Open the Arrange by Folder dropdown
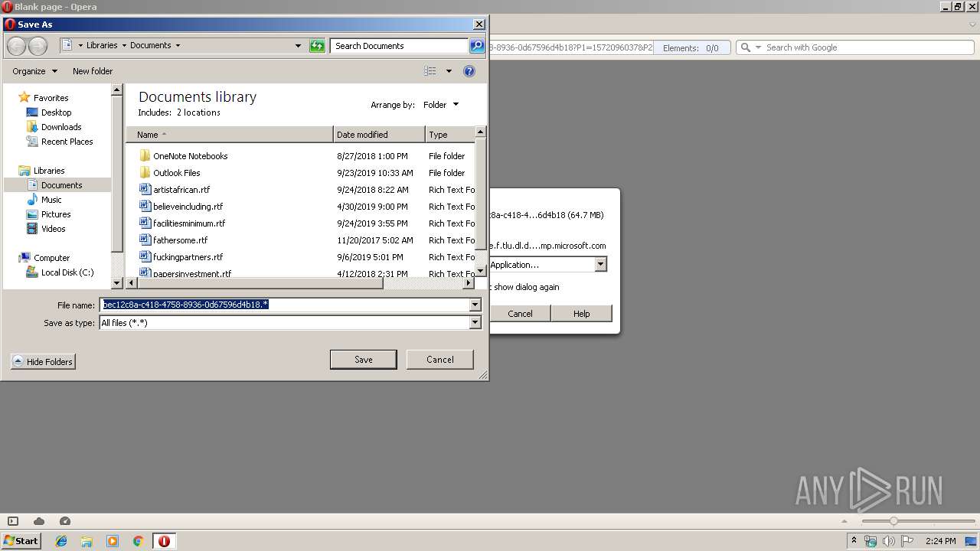Viewport: 980px width, 551px height. point(441,105)
